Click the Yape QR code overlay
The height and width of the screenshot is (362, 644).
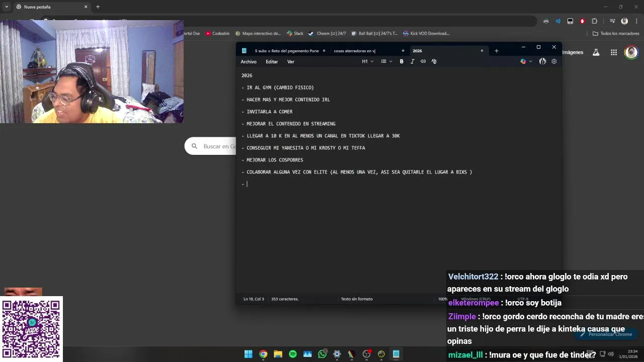(31, 329)
